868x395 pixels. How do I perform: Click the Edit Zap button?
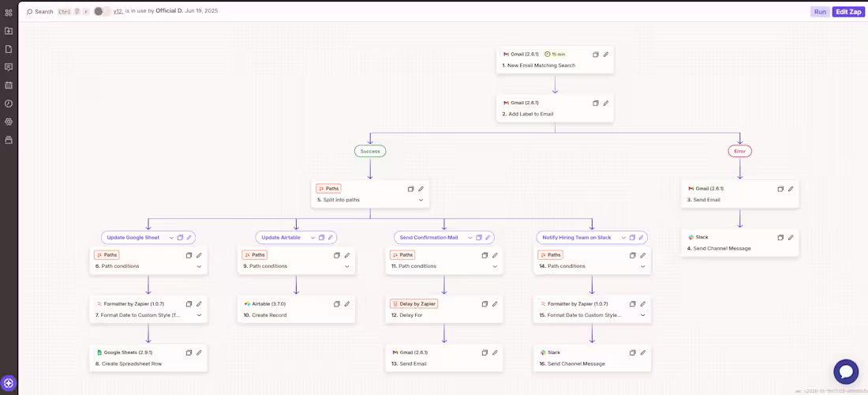click(847, 12)
